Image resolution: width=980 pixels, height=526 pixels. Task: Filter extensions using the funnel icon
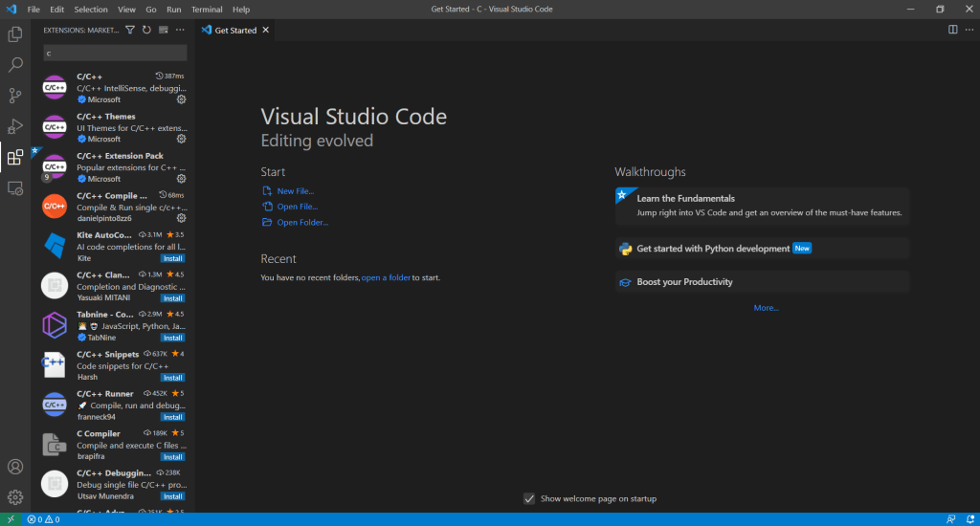130,30
